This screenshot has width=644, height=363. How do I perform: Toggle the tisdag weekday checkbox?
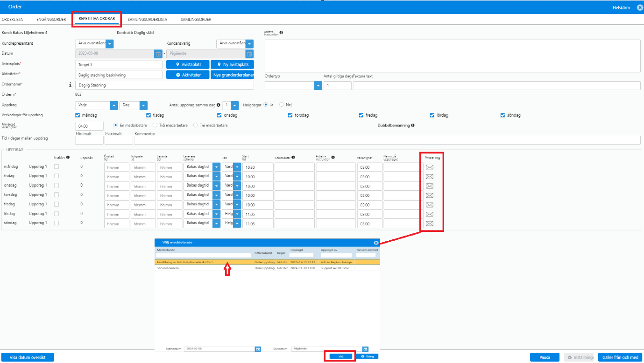coord(149,115)
